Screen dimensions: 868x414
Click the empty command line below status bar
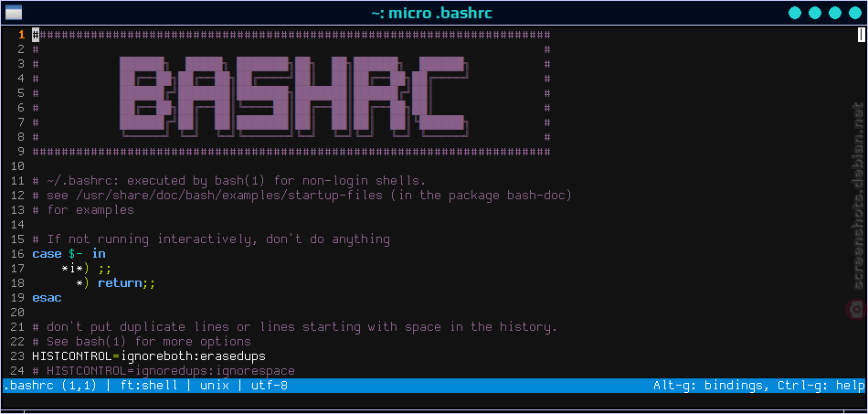(x=434, y=400)
